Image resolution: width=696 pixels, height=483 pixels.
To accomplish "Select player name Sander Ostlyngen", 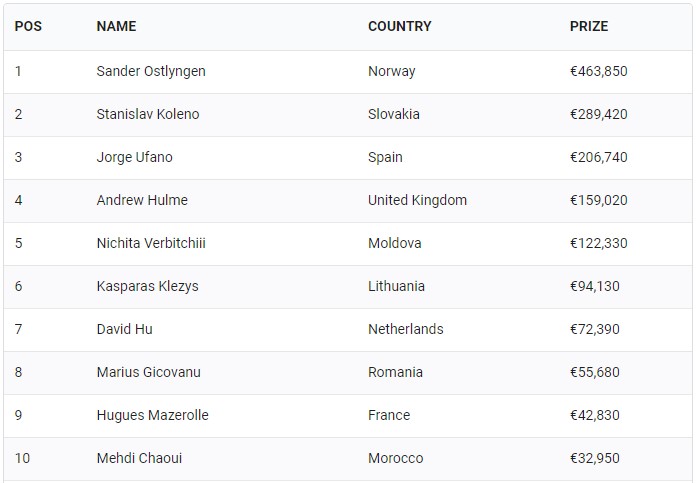I will [x=151, y=71].
